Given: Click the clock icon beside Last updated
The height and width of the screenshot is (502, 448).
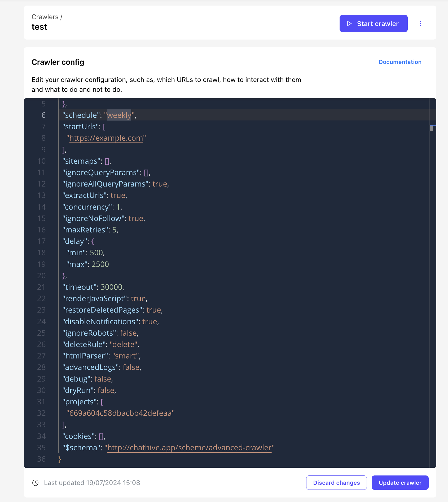Looking at the screenshot, I should click(35, 483).
